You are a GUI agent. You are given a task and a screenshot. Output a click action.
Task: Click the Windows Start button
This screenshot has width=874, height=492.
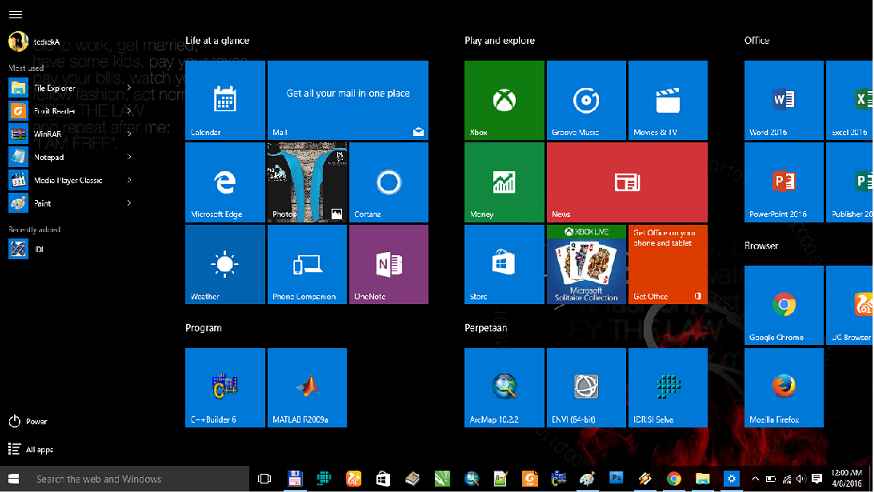pyautogui.click(x=14, y=479)
